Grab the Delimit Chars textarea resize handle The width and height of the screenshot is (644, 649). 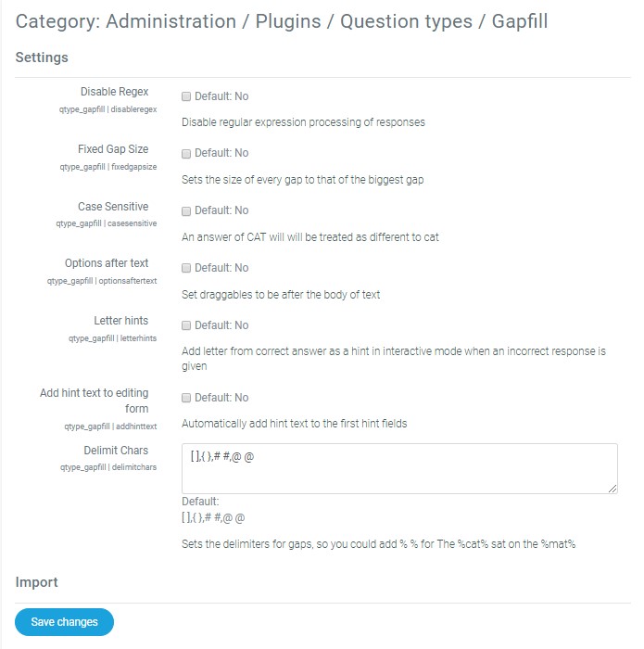(612, 488)
